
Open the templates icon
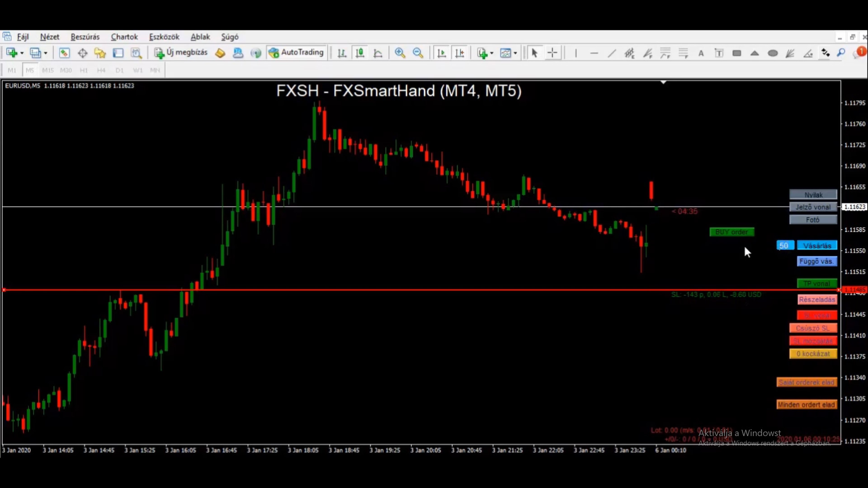505,53
